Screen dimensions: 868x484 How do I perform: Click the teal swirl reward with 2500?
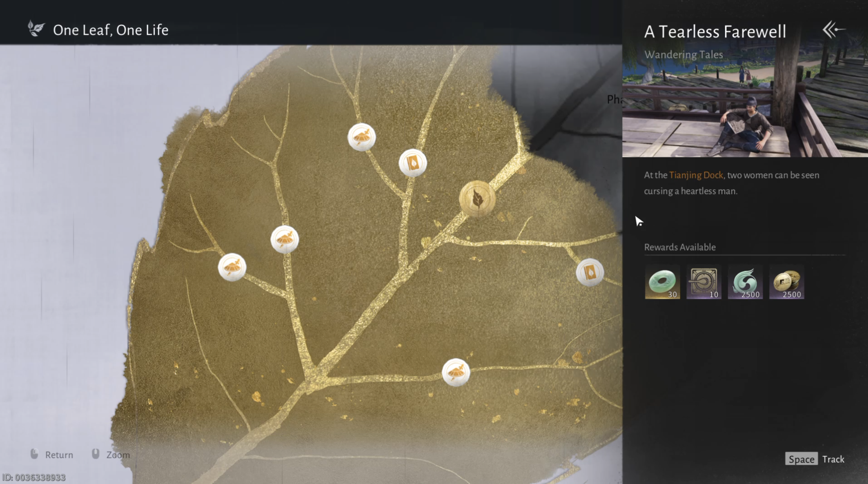pos(745,282)
